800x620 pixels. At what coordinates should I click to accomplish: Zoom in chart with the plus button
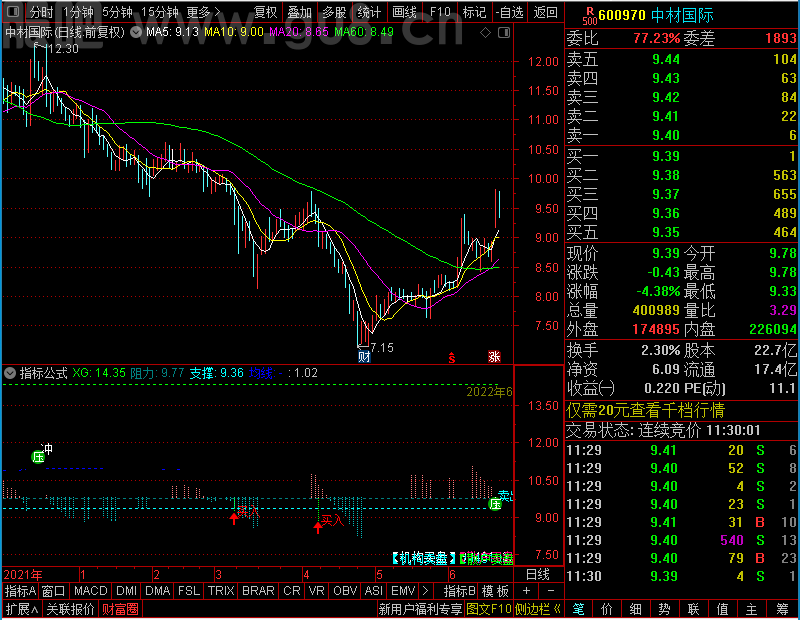pyautogui.click(x=527, y=591)
